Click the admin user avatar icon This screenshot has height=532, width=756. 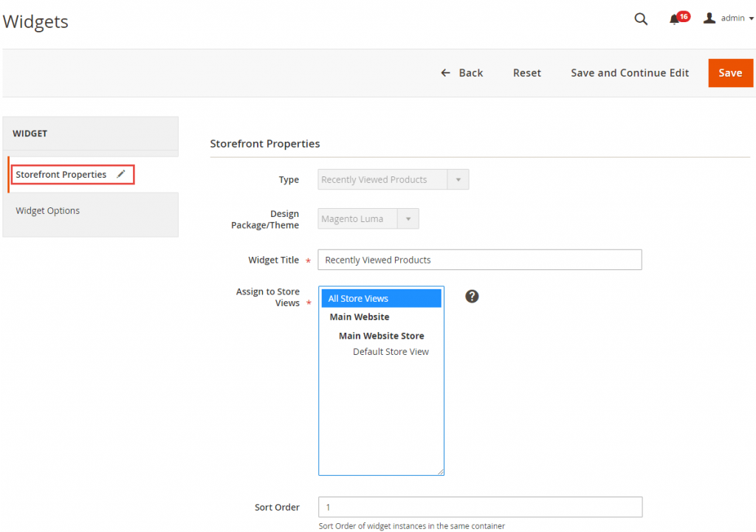pyautogui.click(x=709, y=18)
